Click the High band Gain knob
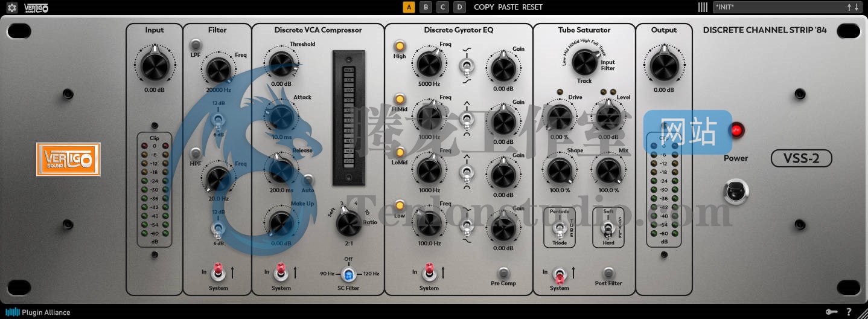This screenshot has height=319, width=868. (503, 68)
